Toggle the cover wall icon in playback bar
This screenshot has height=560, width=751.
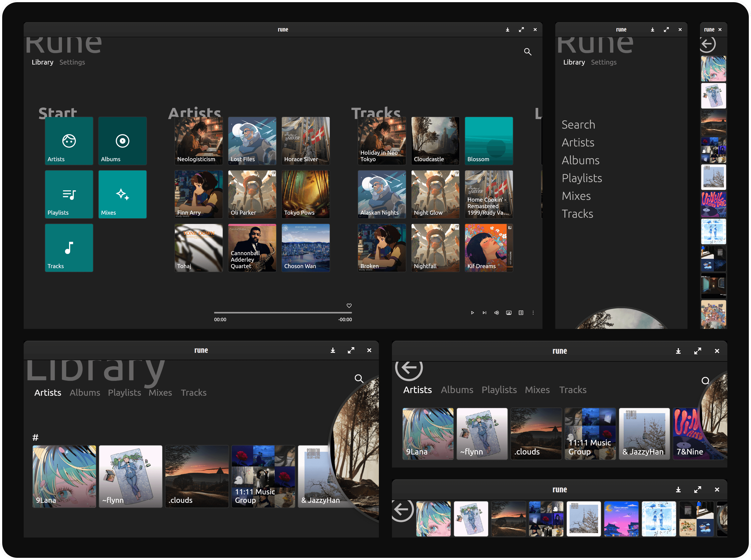tap(509, 313)
